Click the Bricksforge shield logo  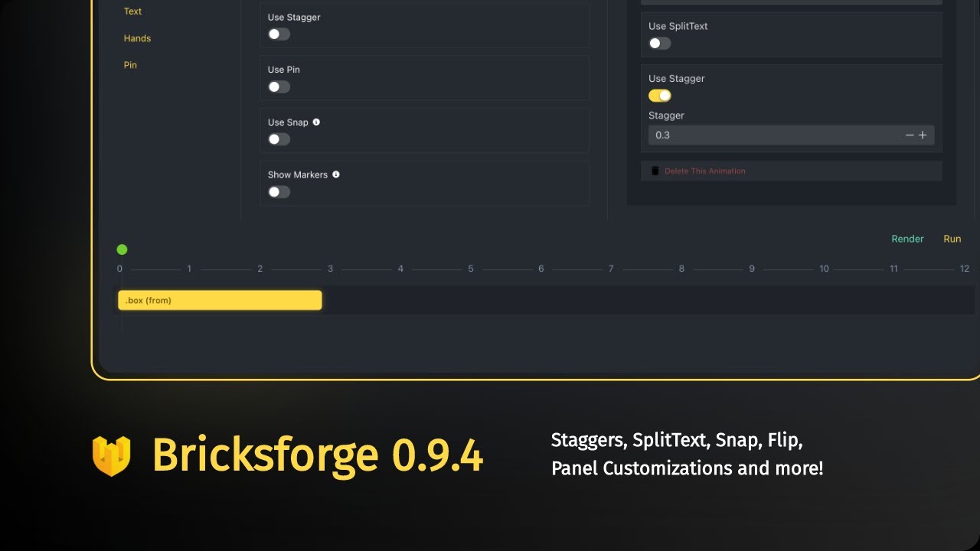[111, 455]
